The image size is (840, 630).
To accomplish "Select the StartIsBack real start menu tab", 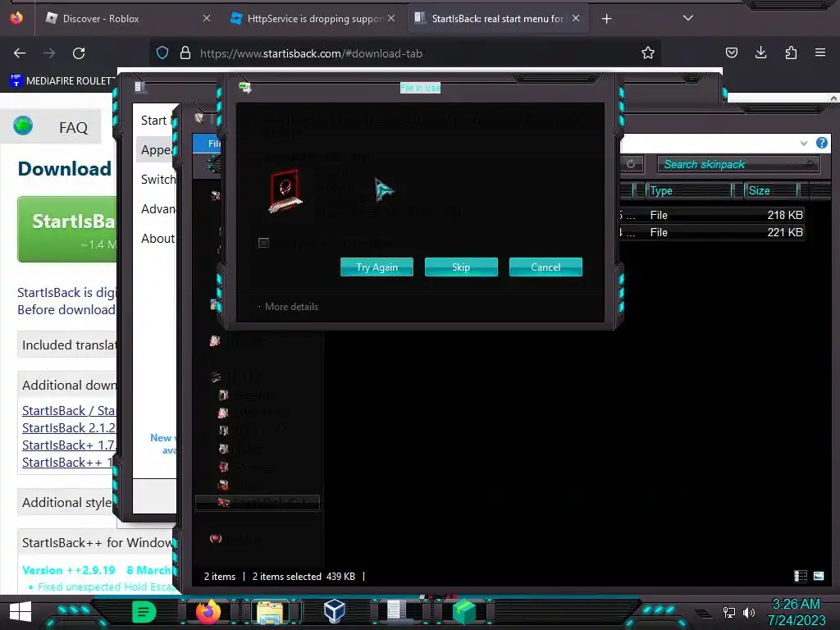I will 497,19.
